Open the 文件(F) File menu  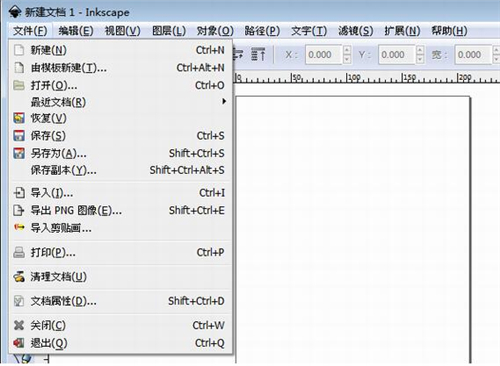point(30,31)
